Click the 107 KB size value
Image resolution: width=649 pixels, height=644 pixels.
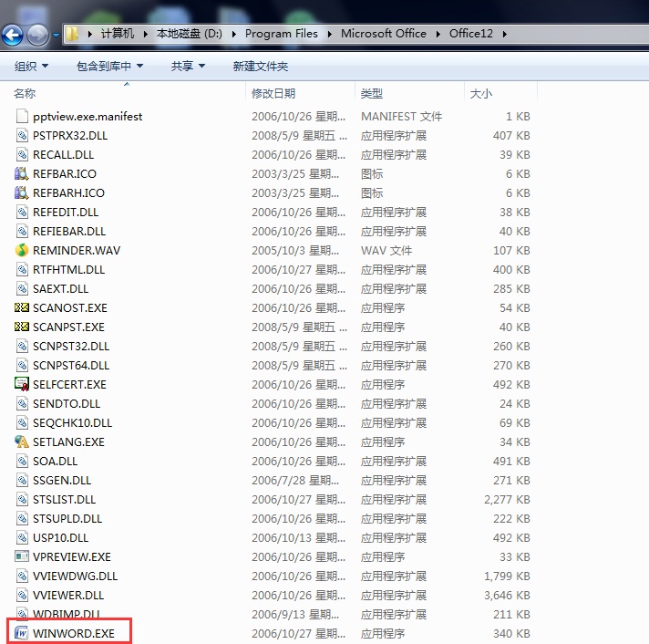pos(511,250)
